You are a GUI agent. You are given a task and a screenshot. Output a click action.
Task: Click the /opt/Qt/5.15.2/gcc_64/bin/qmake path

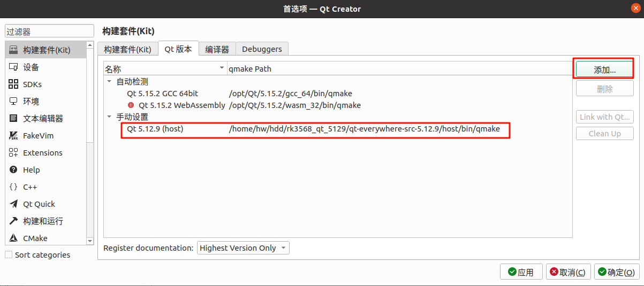(x=290, y=94)
